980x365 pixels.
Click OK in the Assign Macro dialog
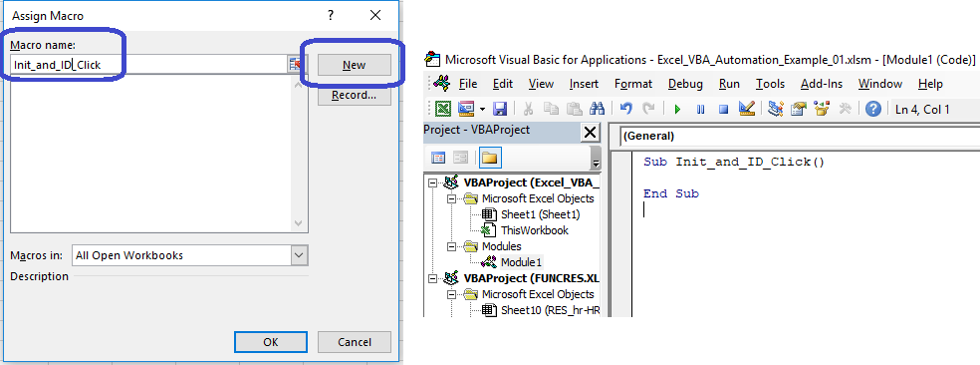[x=271, y=342]
